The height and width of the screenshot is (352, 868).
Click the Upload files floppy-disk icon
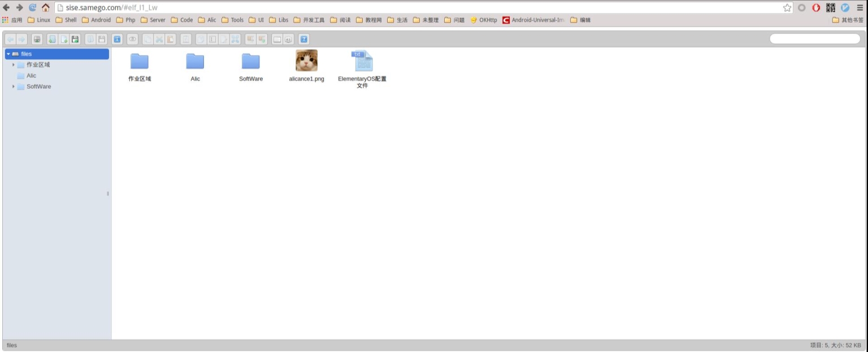click(x=75, y=40)
